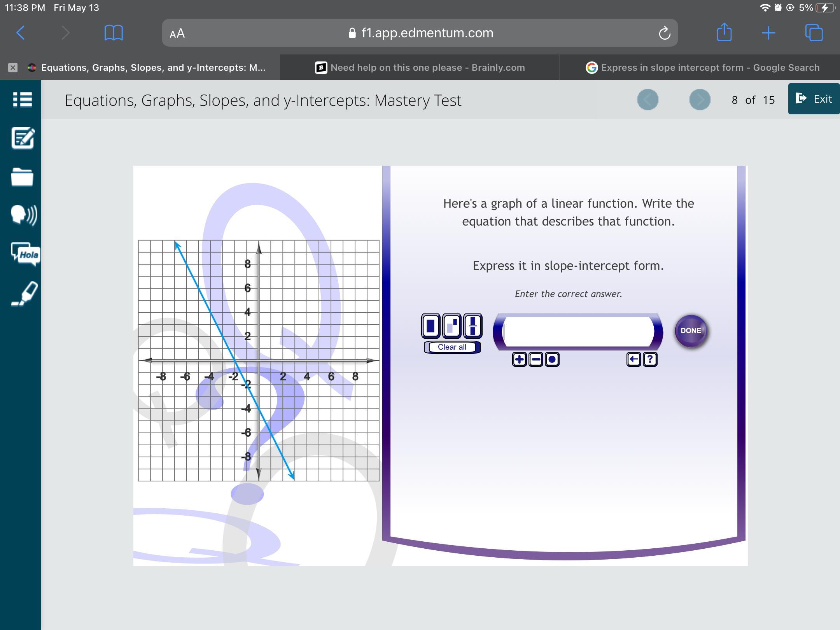
Task: Exit the Mastery Test
Action: [x=814, y=99]
